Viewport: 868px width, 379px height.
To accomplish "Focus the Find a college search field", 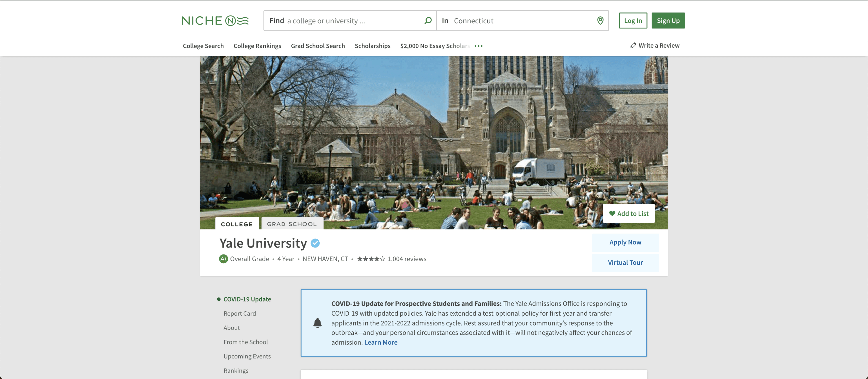I will coord(350,21).
